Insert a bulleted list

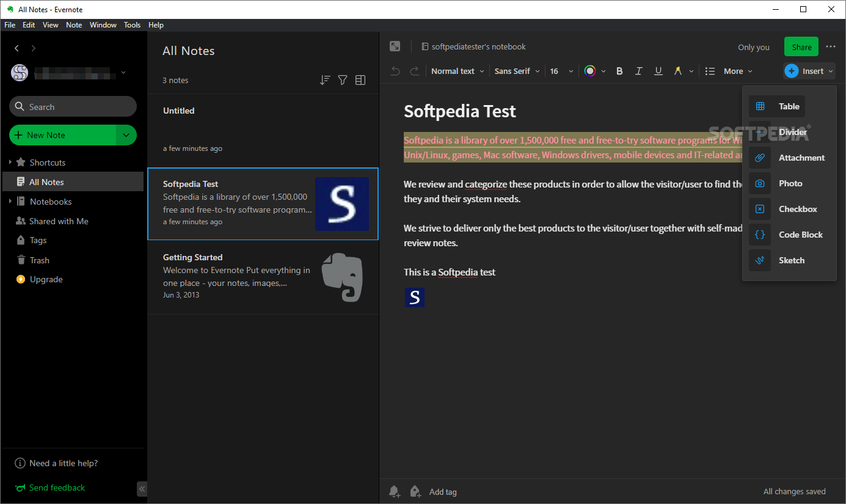[710, 71]
